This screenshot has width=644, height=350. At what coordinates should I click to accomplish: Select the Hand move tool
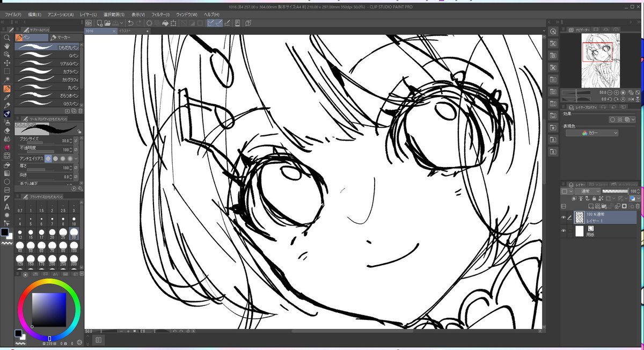7,46
